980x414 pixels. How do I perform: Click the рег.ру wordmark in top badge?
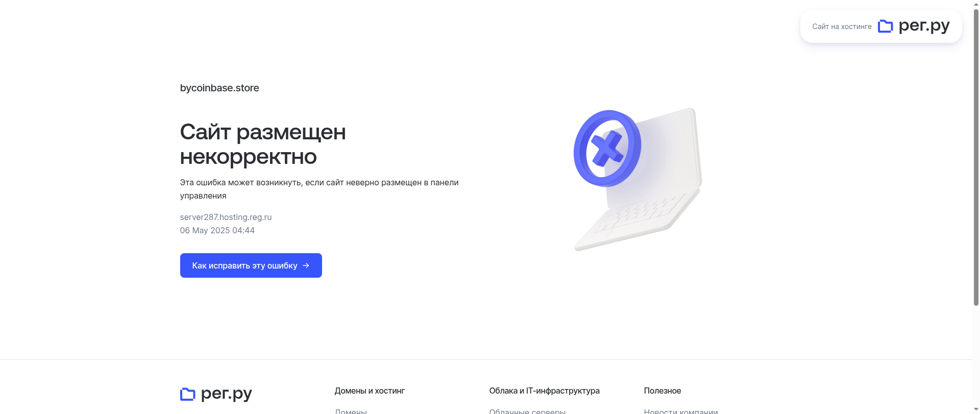[924, 26]
